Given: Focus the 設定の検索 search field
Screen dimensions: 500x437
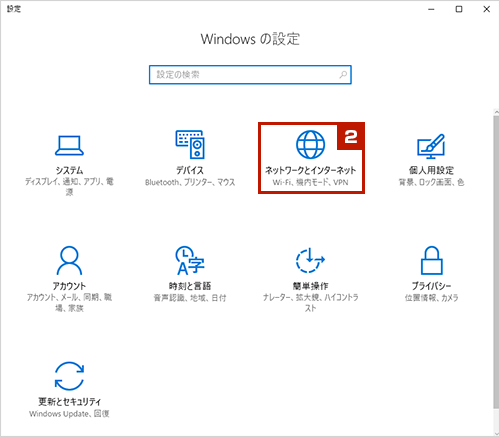Looking at the screenshot, I should click(x=250, y=75).
